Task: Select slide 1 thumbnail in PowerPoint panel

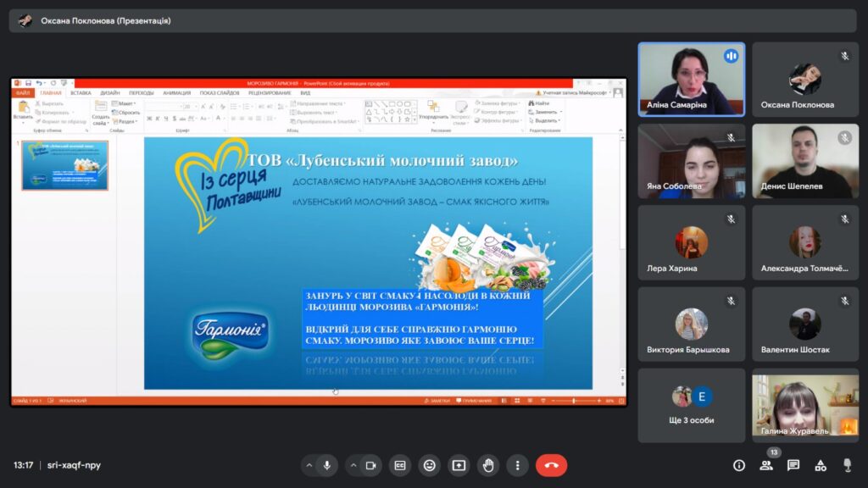Action: click(64, 165)
